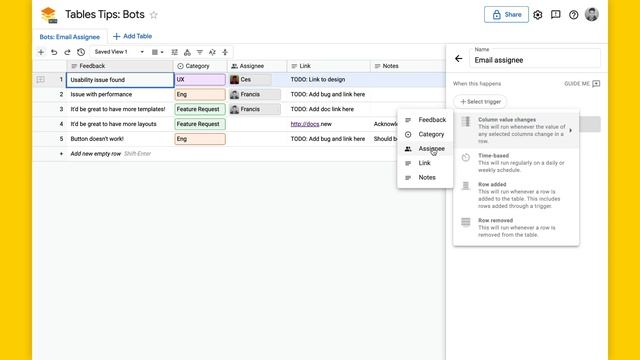Click the filter icon in toolbar
Image resolution: width=640 pixels, height=360 pixels.
pos(200,52)
